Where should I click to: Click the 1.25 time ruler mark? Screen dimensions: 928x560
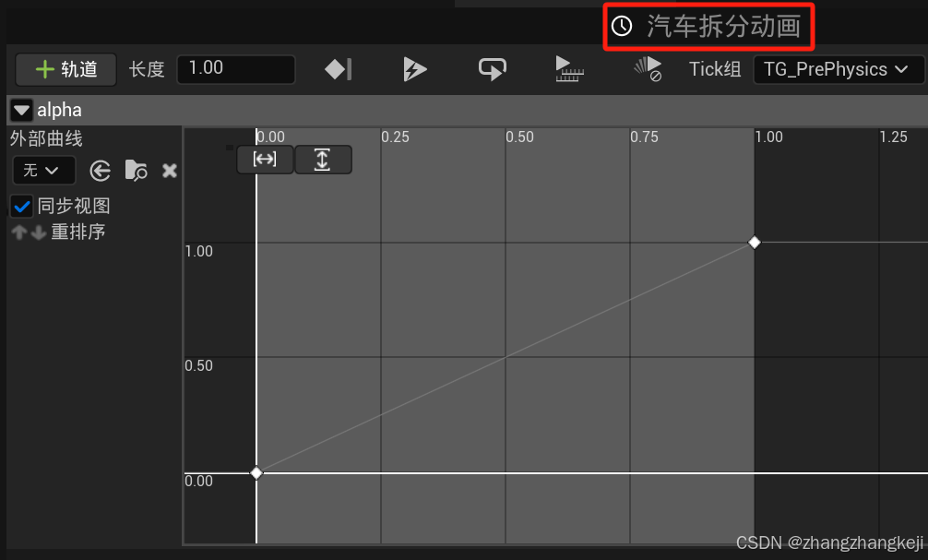[893, 137]
